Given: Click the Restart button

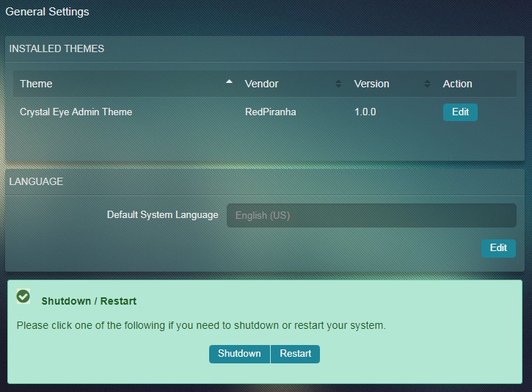Looking at the screenshot, I should 295,354.
